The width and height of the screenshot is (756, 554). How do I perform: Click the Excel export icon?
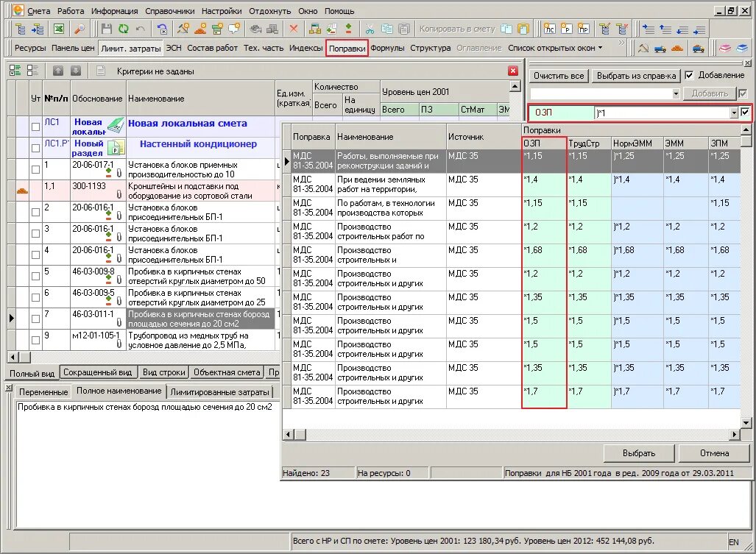click(59, 29)
